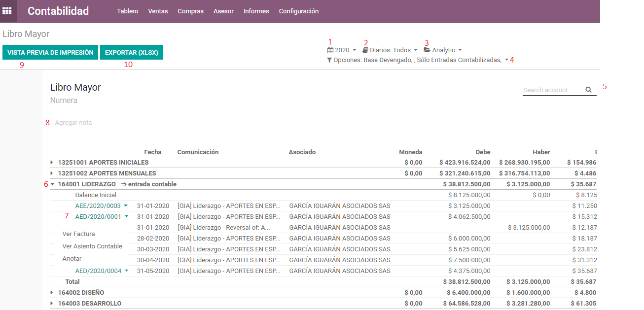Choose Anotar from context menu
This screenshot has width=644, height=310.
[x=72, y=258]
